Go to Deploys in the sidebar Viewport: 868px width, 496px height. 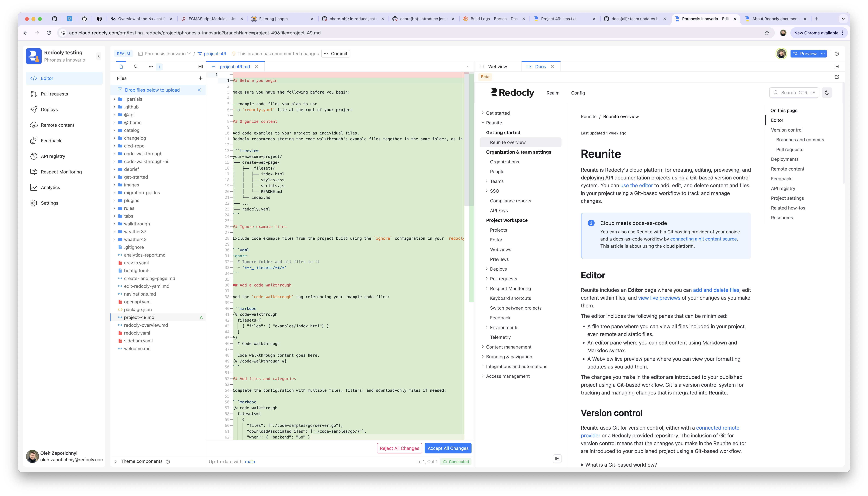pyautogui.click(x=64, y=109)
